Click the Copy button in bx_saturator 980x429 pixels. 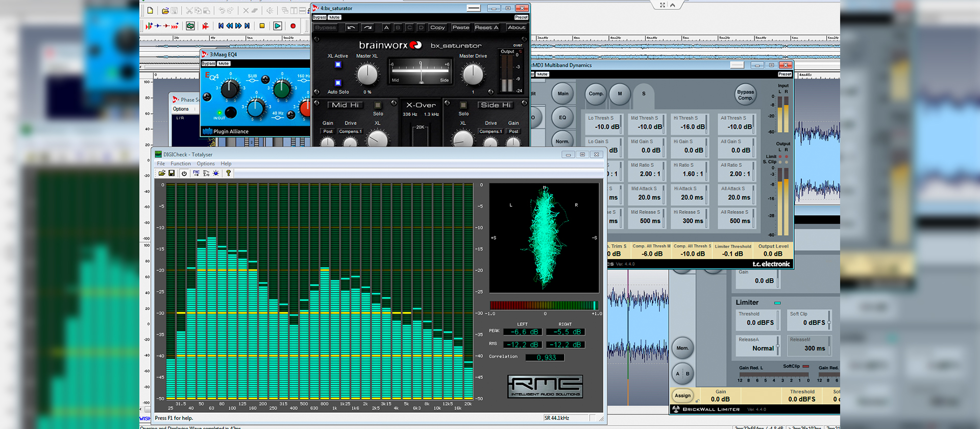pos(437,28)
